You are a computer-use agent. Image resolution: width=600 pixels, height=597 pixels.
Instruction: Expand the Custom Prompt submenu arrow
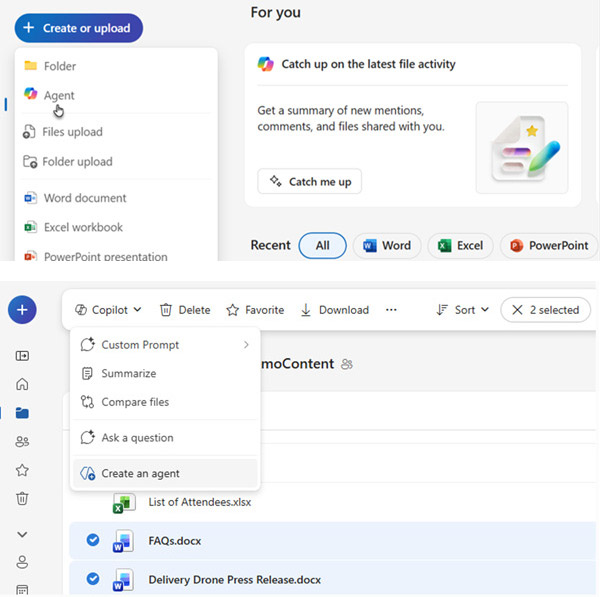[x=246, y=345]
